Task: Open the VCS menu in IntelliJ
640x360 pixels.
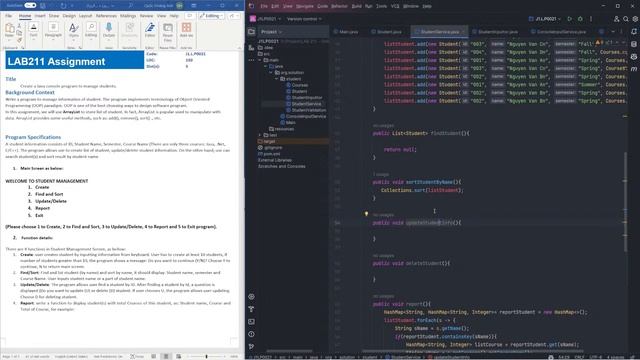Action: (x=395, y=6)
